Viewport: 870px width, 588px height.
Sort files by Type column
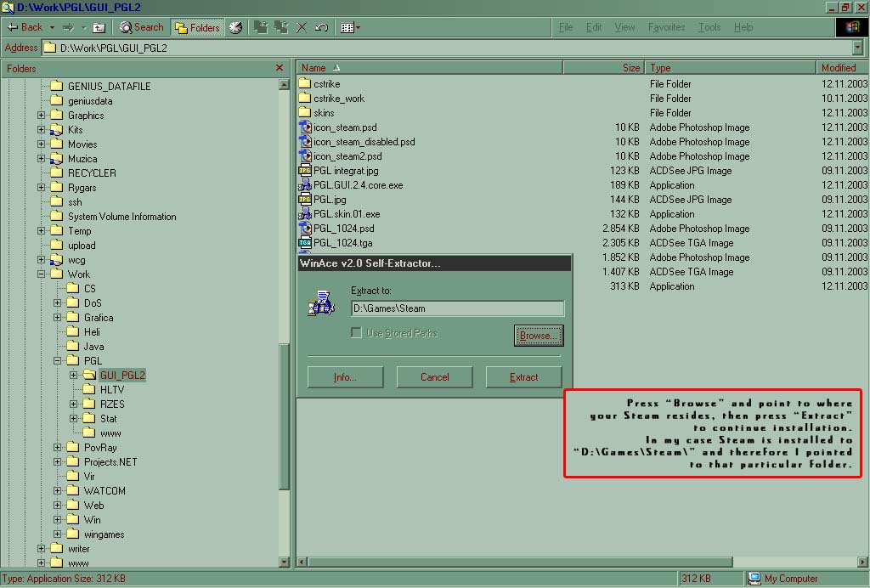pyautogui.click(x=730, y=68)
